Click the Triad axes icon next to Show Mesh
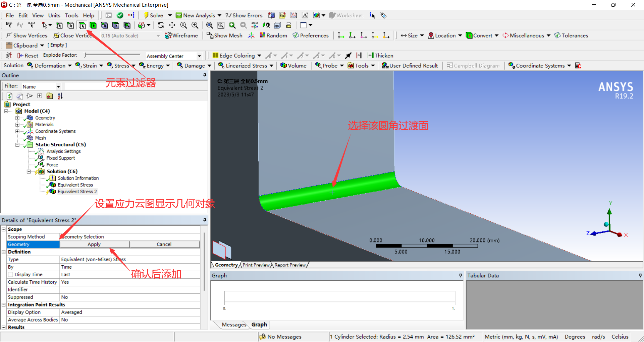644x342 pixels. coord(251,36)
